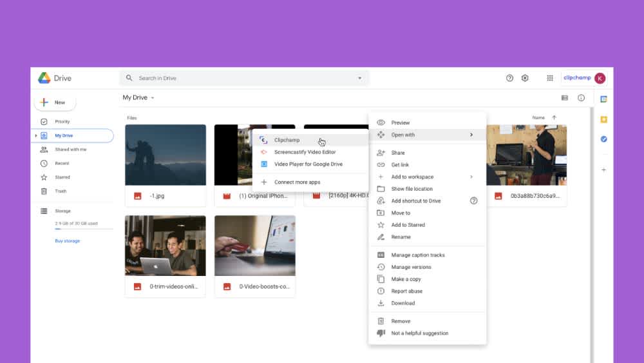Click the Video Player app icon

[263, 164]
